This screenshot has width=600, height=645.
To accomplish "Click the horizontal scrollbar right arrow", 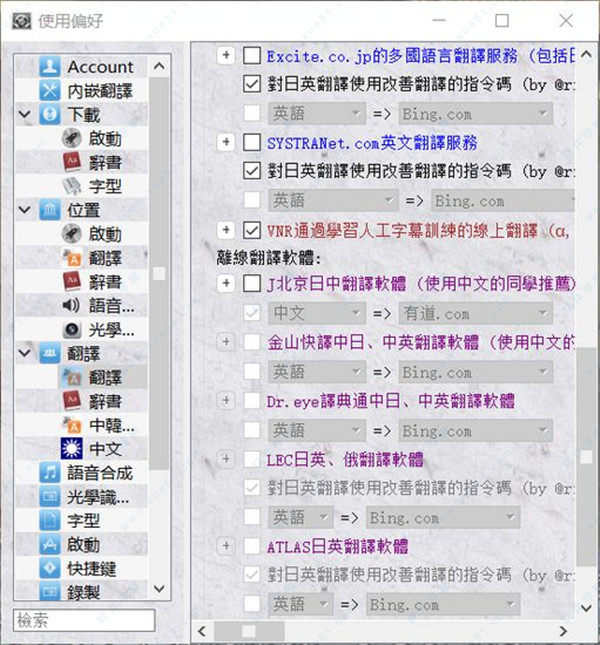I will [564, 631].
